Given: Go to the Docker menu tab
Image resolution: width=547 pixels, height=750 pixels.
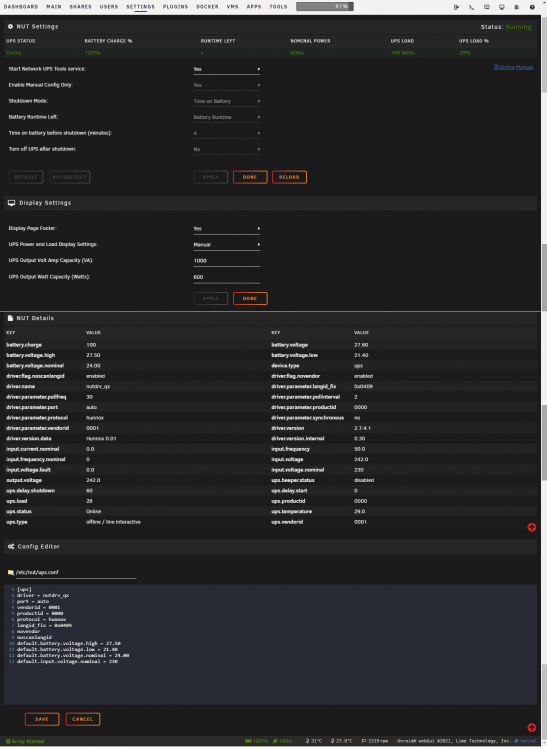Looking at the screenshot, I should point(208,7).
